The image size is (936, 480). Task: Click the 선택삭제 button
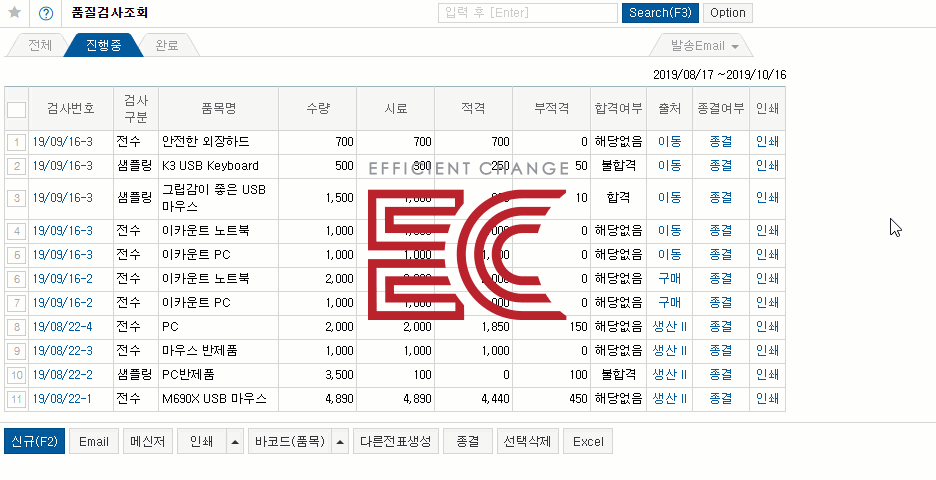click(x=528, y=442)
